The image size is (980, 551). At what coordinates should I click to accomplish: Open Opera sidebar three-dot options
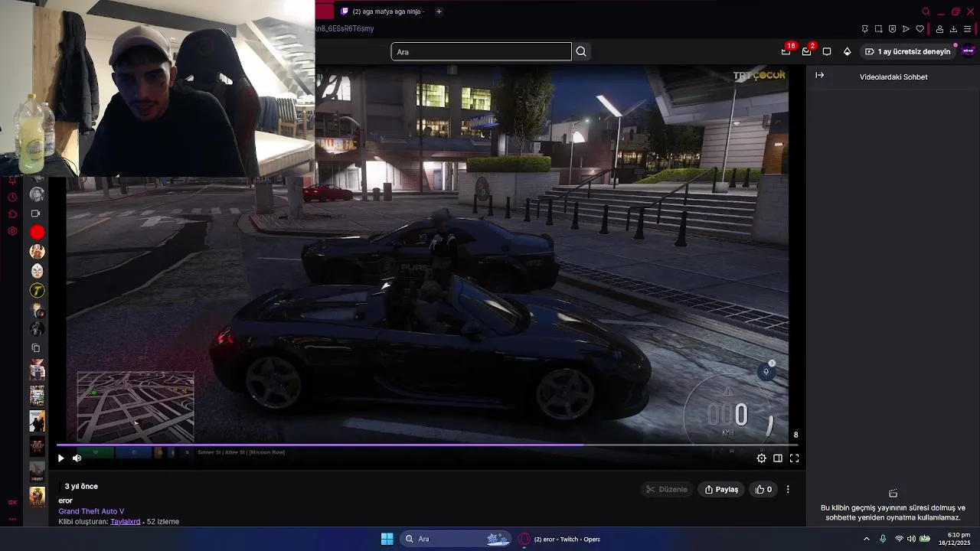point(12,519)
